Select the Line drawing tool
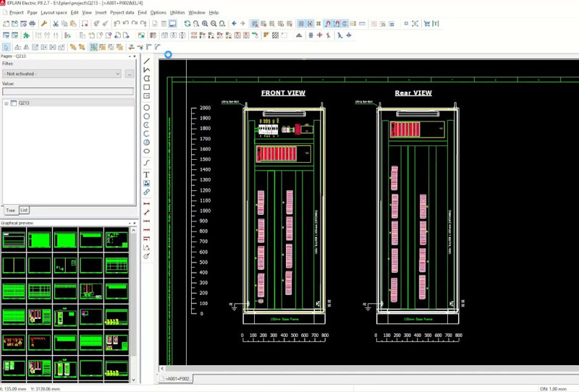 [x=147, y=61]
